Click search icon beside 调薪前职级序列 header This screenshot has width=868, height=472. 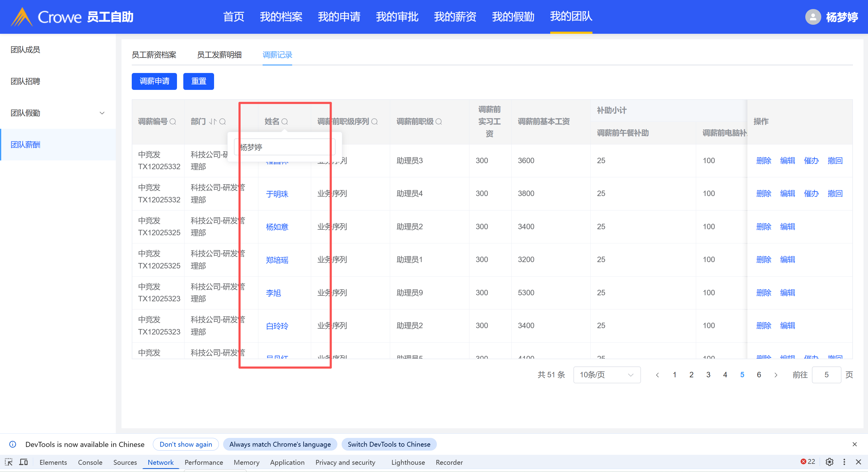pos(374,122)
